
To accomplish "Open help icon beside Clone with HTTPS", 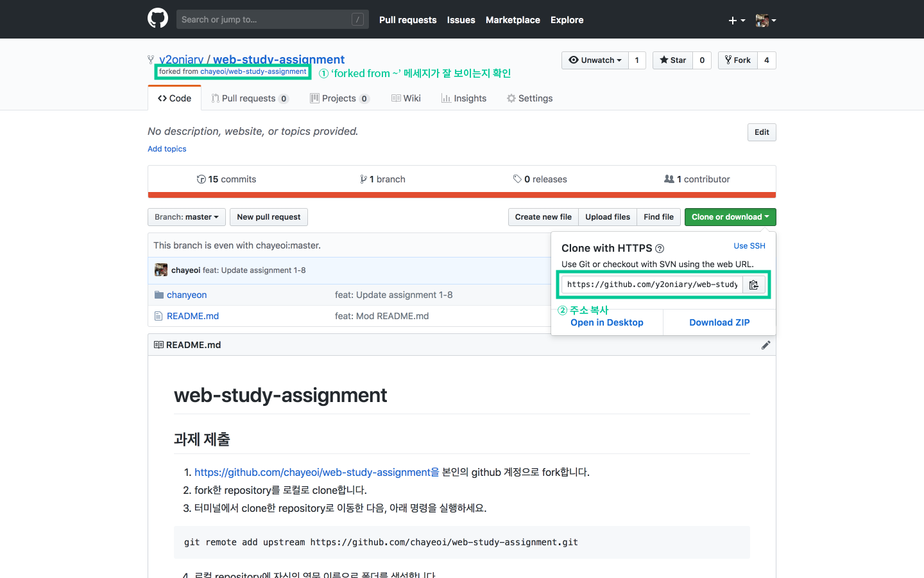I will coord(660,249).
